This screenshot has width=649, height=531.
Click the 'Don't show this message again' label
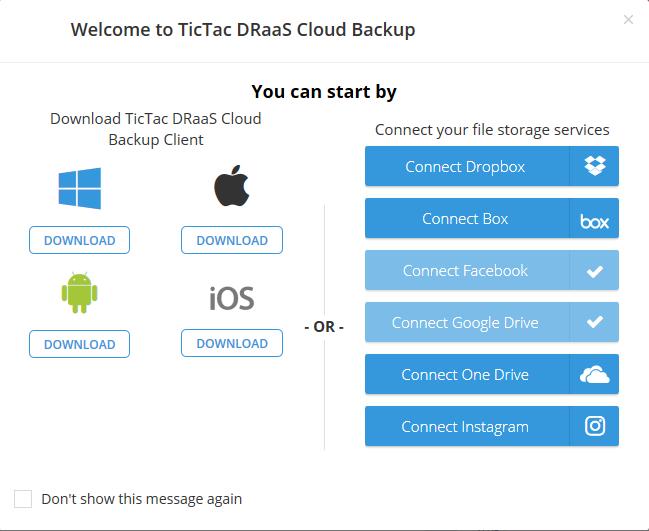click(x=142, y=499)
